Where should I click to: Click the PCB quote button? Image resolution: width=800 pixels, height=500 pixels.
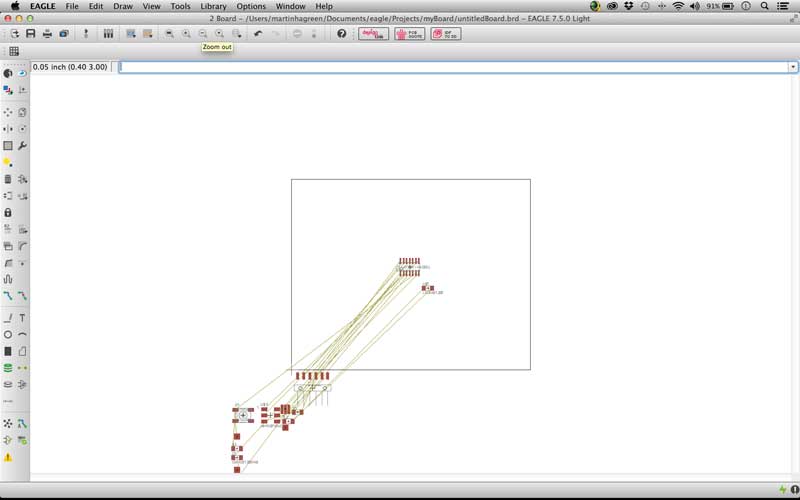click(410, 34)
